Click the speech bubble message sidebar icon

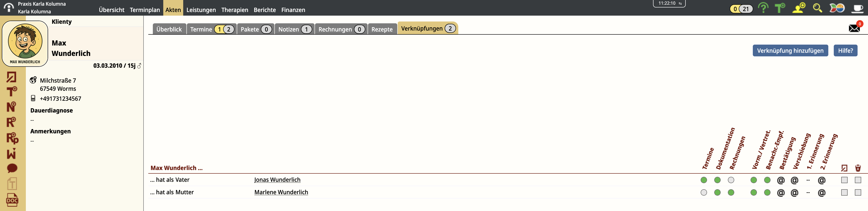pos(12,168)
